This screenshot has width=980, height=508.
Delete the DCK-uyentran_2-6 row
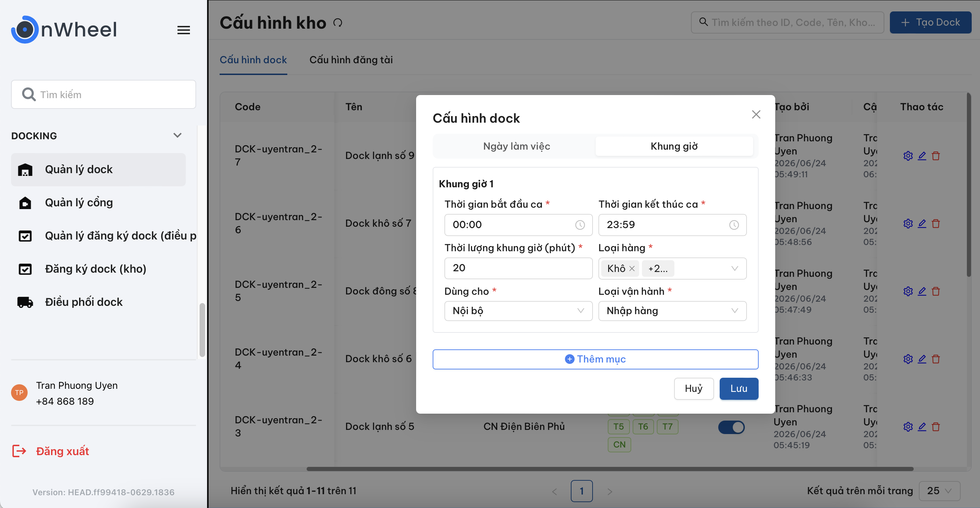935,224
